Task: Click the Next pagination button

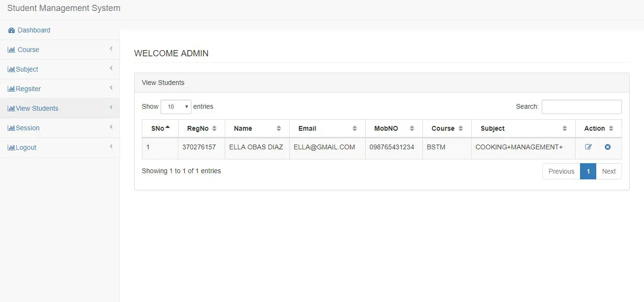Action: [609, 171]
